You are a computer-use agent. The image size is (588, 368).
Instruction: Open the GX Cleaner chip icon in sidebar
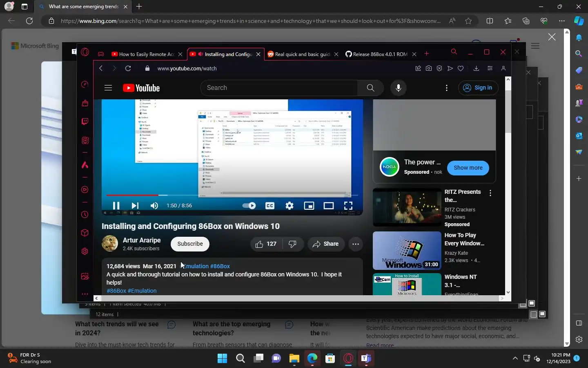tap(85, 140)
